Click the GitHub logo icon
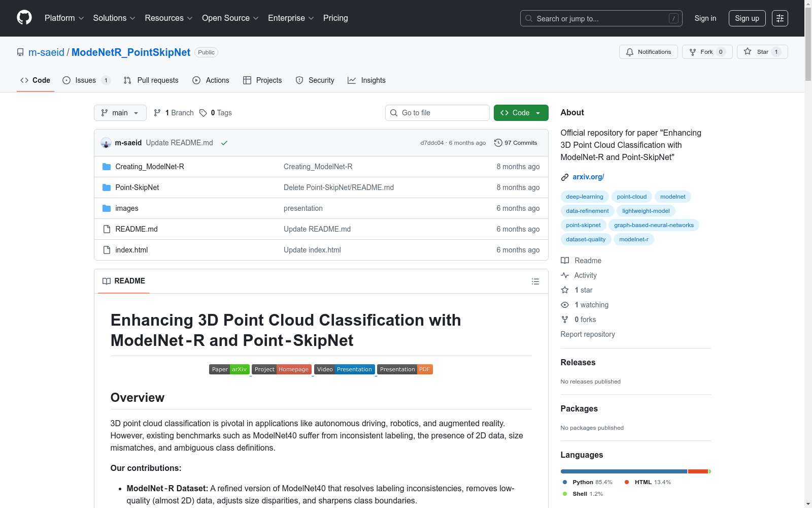The height and width of the screenshot is (508, 812). (24, 18)
